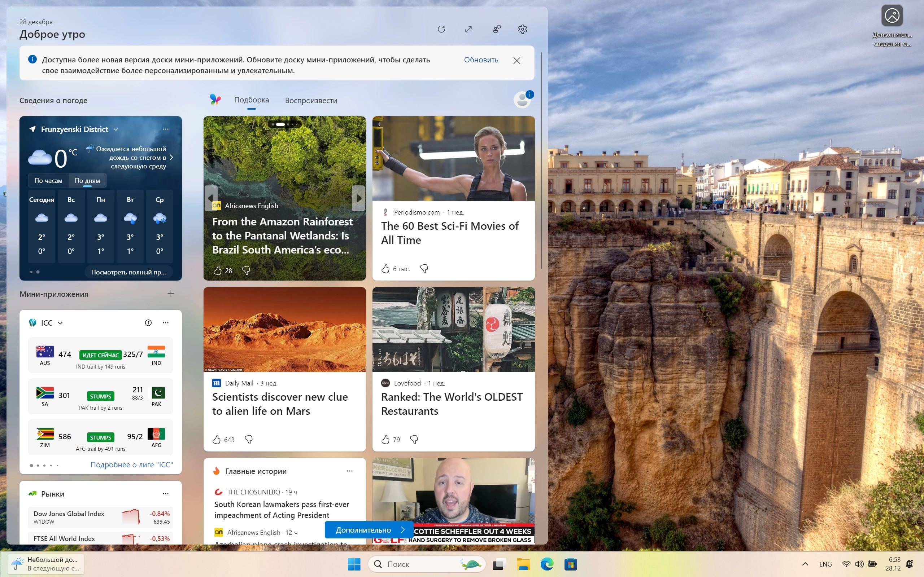Open the Frunzyenski District location dropdown
Viewport: 924px width, 577px height.
tap(116, 129)
